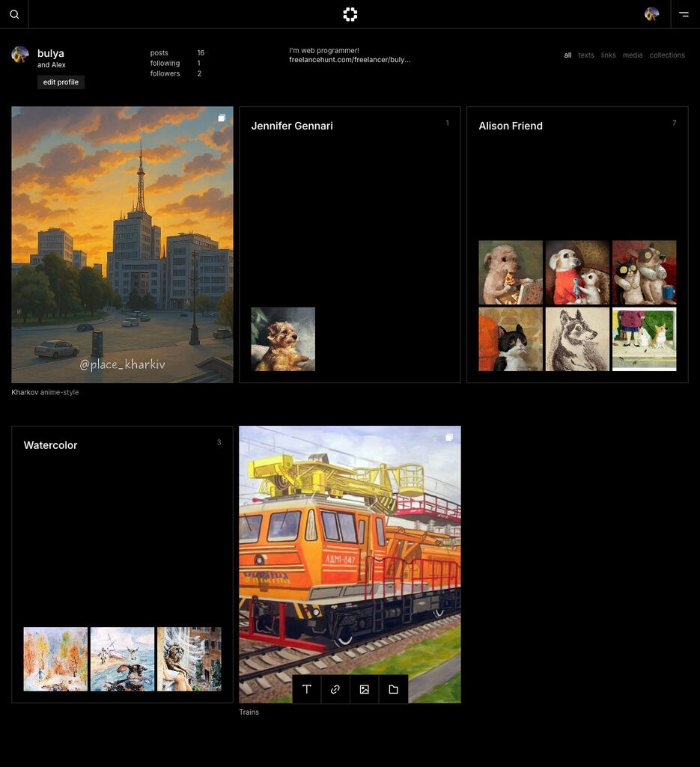The height and width of the screenshot is (767, 700).
Task: Switch to the 'collections' filter tab
Action: pos(667,55)
